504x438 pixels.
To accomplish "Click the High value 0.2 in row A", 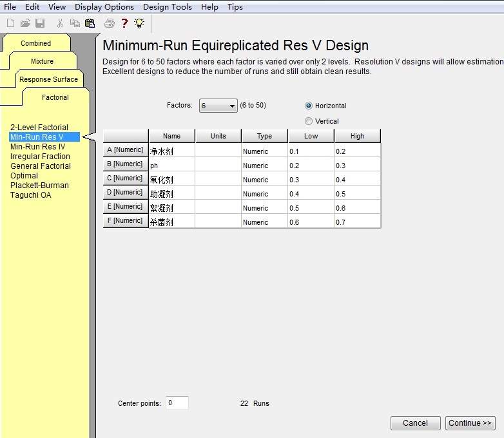I will [x=358, y=151].
